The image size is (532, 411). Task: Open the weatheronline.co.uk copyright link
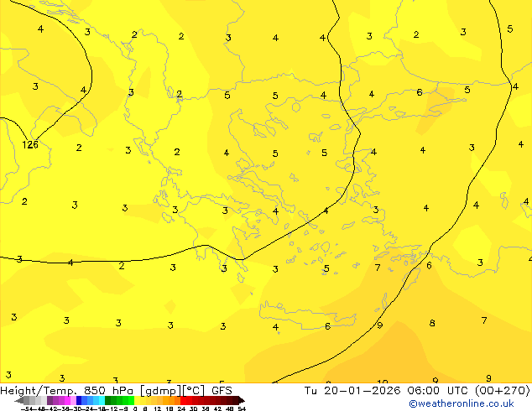pyautogui.click(x=461, y=403)
